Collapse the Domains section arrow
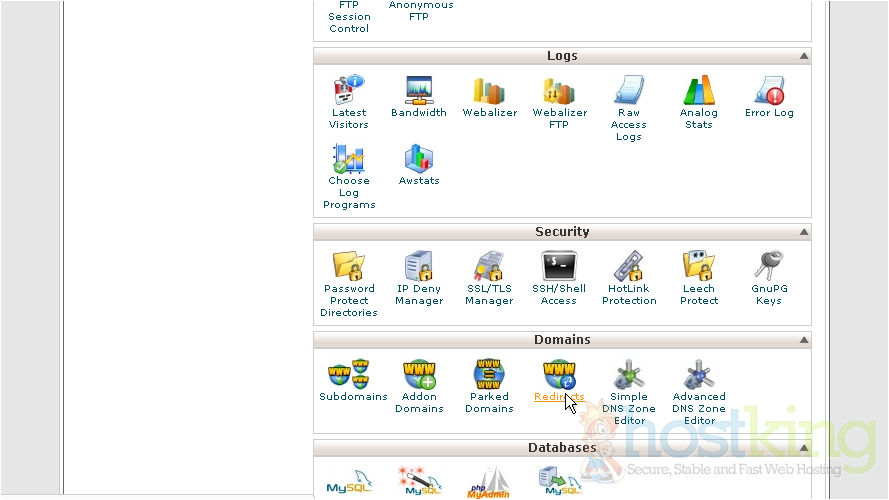Viewport: 889px width, 500px height. coord(803,341)
